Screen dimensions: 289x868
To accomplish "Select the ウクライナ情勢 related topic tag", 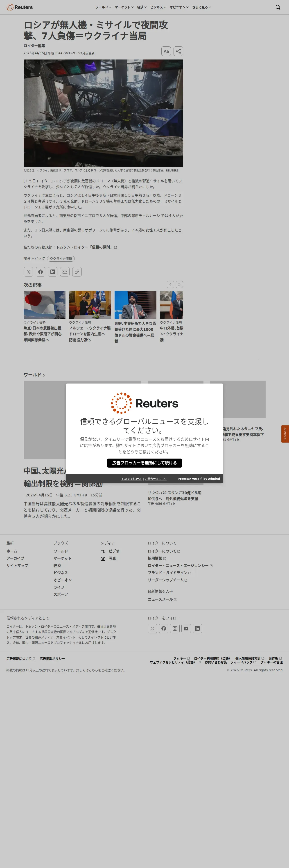I will tap(61, 259).
